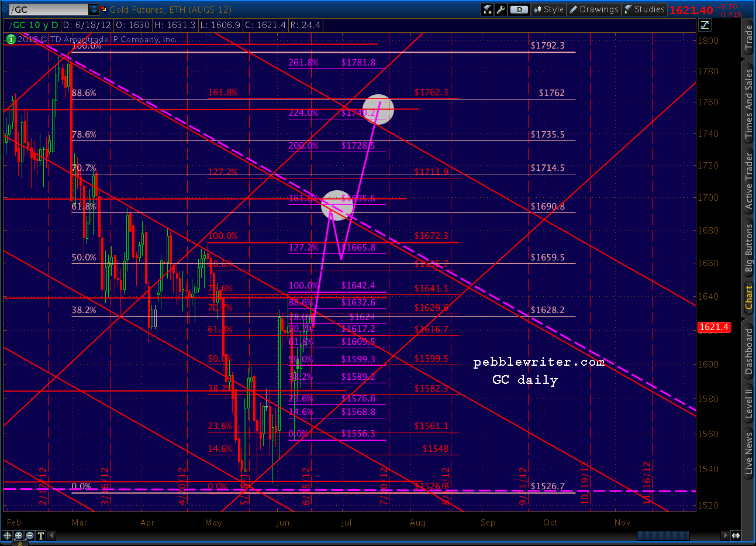Screen dimensions: 756x546
Task: Click the chart mode icon above the price axis
Action: point(705,25)
